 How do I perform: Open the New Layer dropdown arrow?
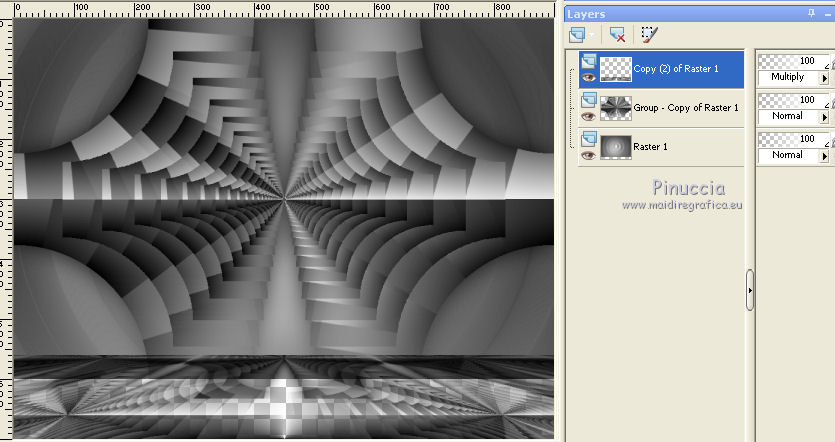[x=592, y=36]
